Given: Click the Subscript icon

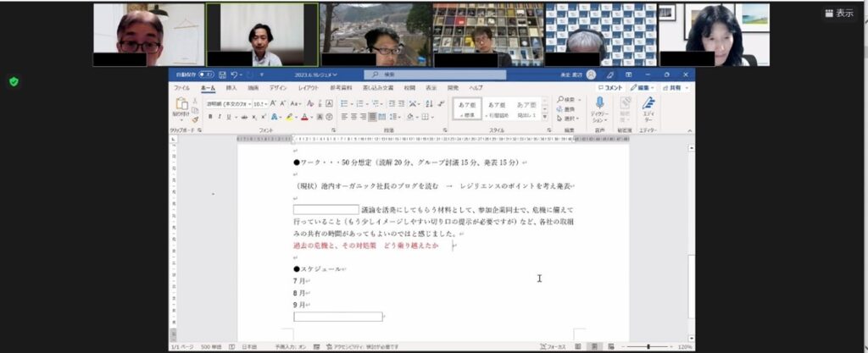Looking at the screenshot, I should tap(254, 117).
